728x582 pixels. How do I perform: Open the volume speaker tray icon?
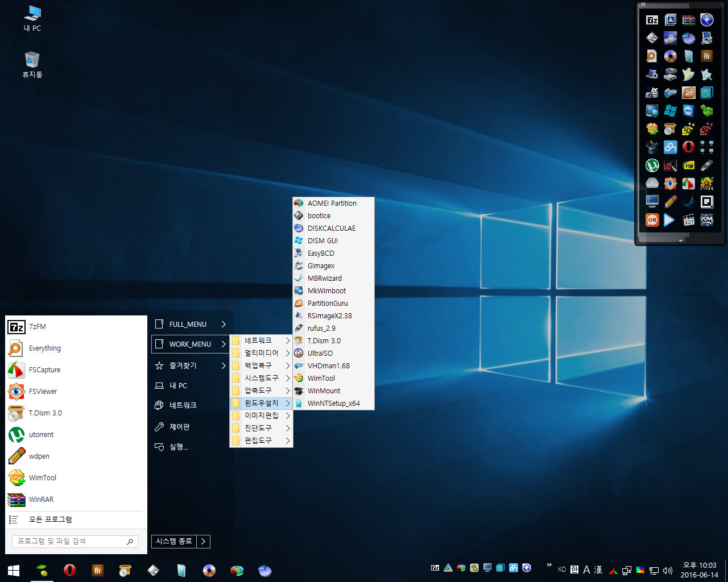tap(668, 570)
